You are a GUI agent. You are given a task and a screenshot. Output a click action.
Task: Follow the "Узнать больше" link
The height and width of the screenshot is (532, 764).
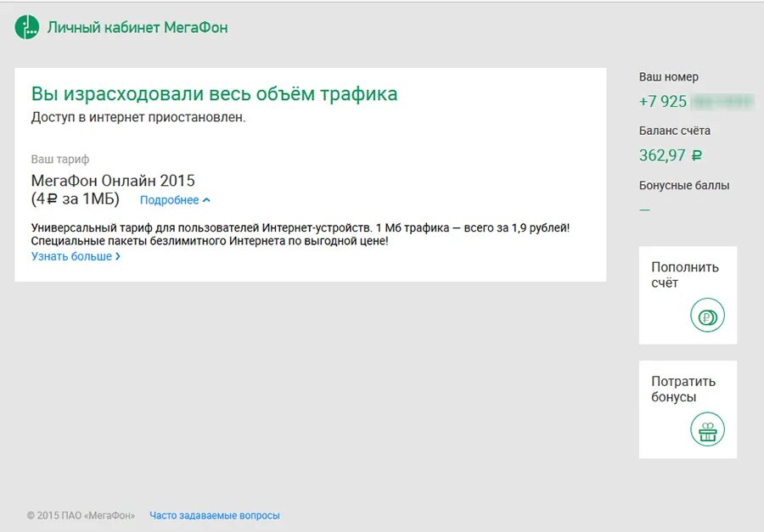[76, 256]
